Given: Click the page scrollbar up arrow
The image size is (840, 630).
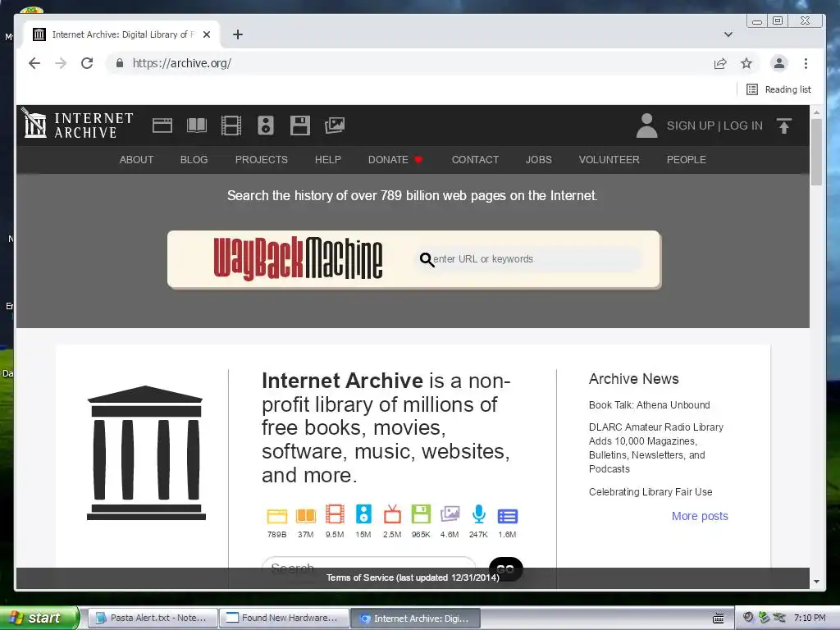Looking at the screenshot, I should [816, 112].
